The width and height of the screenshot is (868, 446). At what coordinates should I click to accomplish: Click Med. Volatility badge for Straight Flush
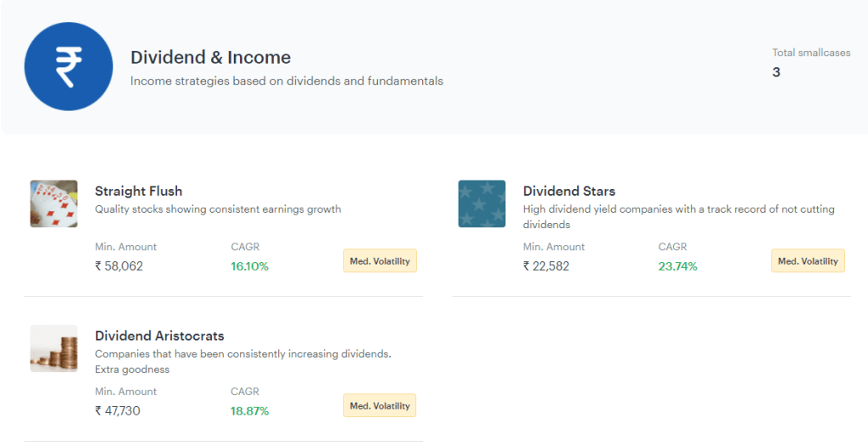point(380,261)
